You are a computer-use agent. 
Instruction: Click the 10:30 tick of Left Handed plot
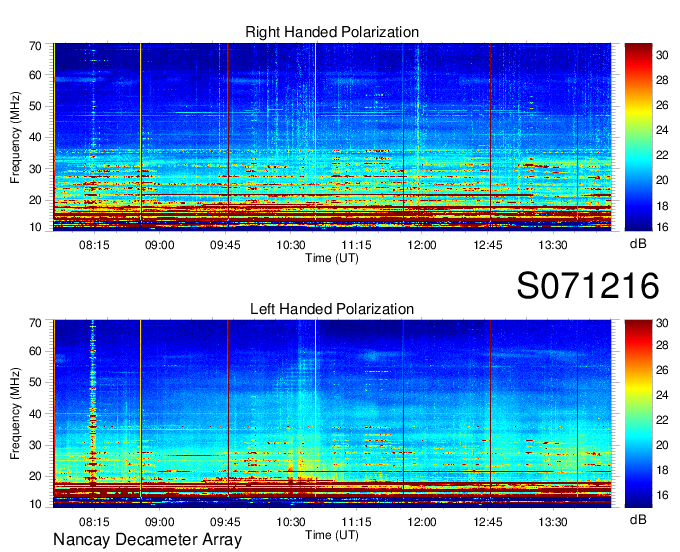coord(291,522)
